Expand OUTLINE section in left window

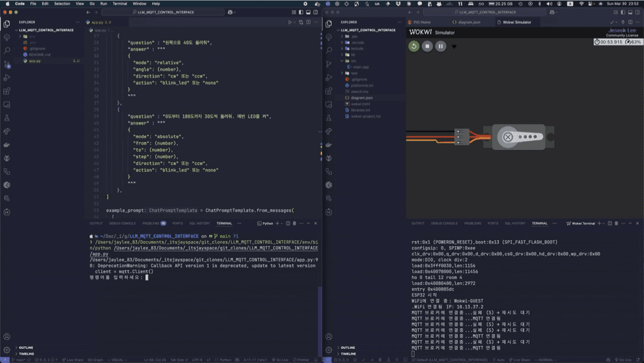(26, 347)
